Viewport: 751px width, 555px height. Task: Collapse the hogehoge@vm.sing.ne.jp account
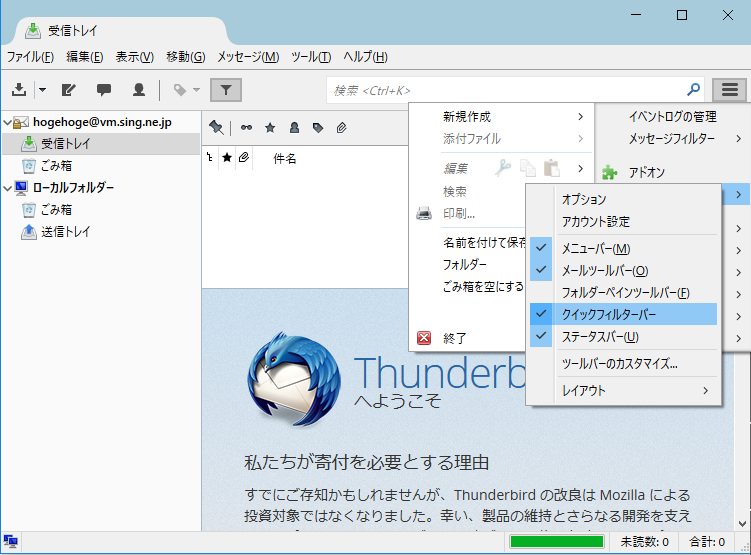[7, 123]
